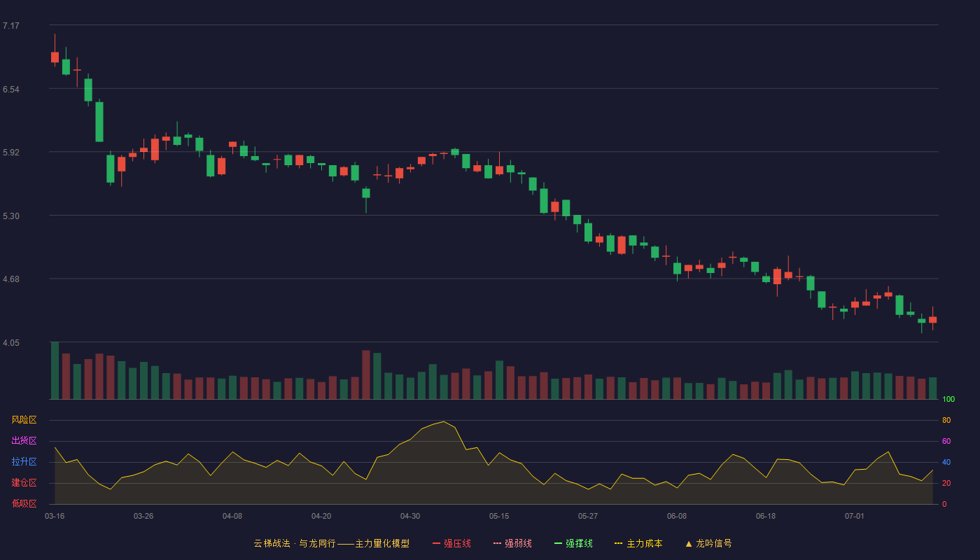Viewport: 980px width, 560px height.
Task: Click the 4.05 price axis label
Action: (x=11, y=343)
